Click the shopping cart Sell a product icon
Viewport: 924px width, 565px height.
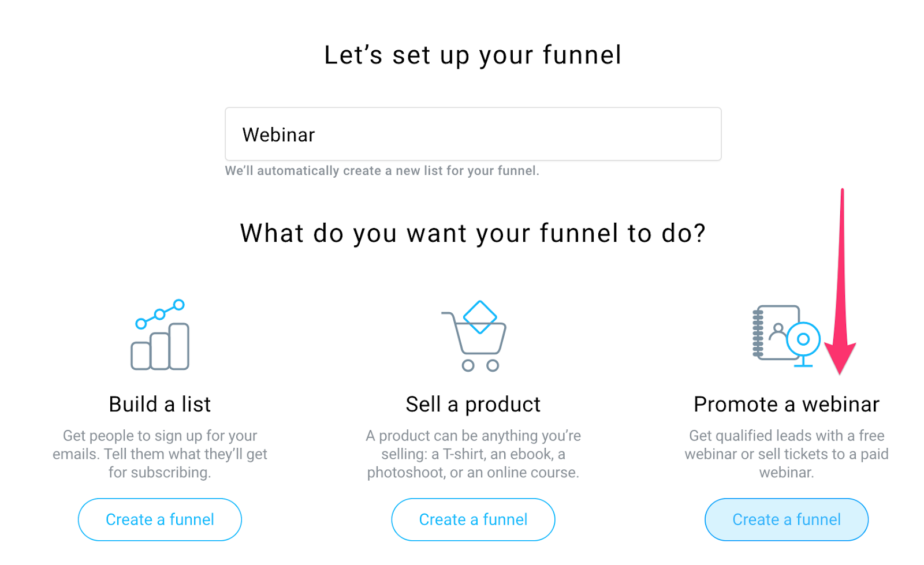(474, 336)
